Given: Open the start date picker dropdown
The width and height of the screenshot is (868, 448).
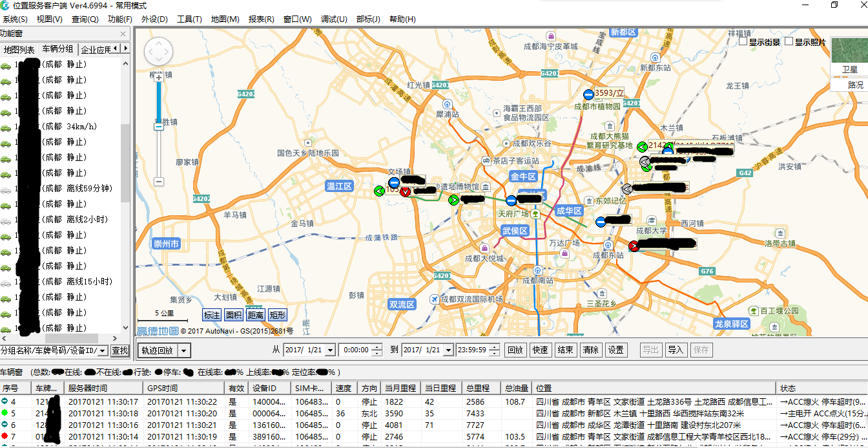Looking at the screenshot, I should (330, 350).
